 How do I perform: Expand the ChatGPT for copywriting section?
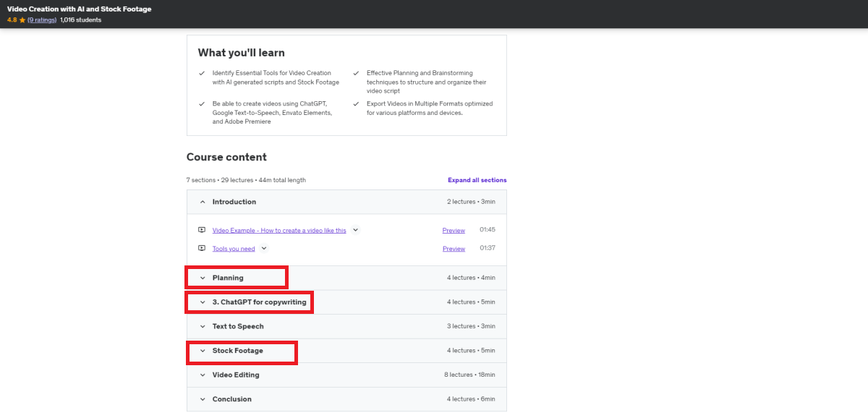[x=346, y=302]
